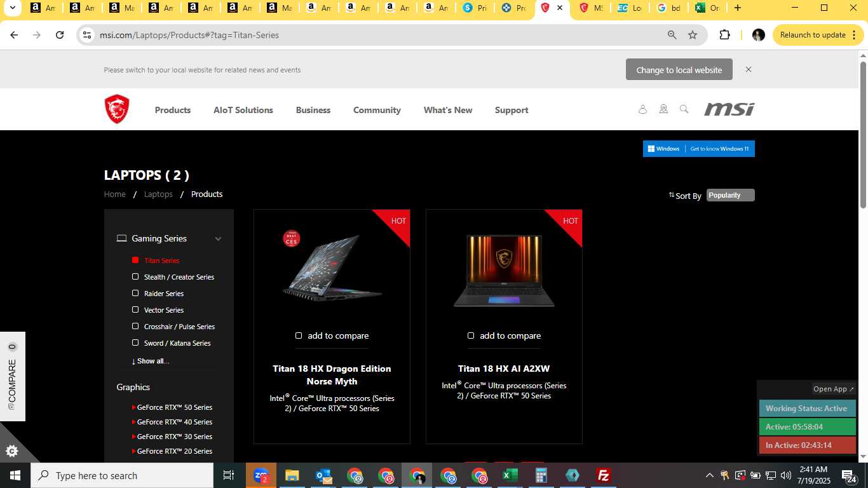
Task: Click Change to local website button
Action: click(x=679, y=70)
